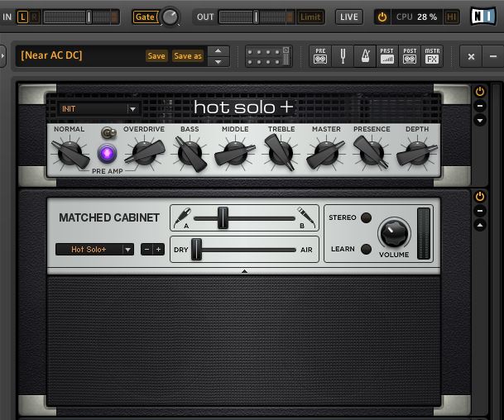This screenshot has width=504, height=420.
Task: Collapse the cabinet expanded view triangle
Action: pos(244,271)
